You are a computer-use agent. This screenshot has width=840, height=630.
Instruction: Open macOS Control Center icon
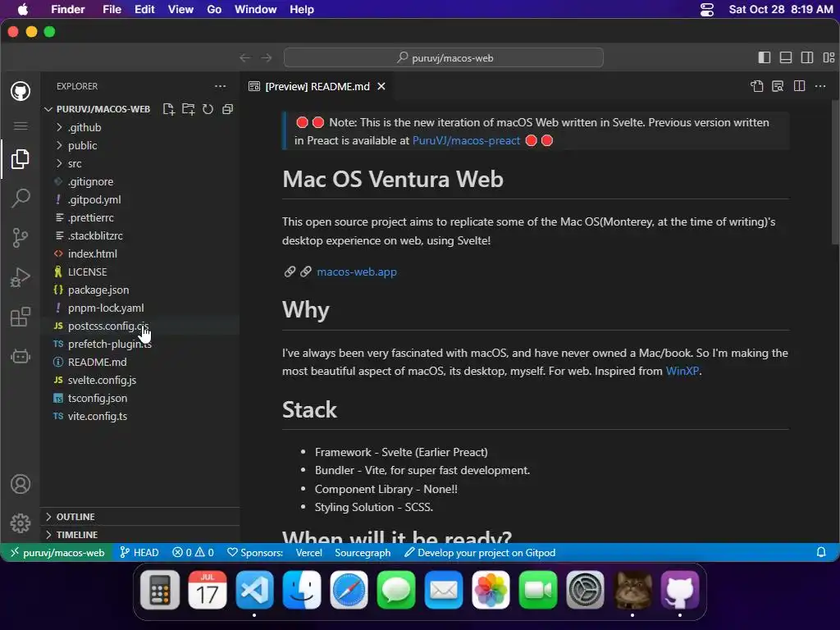click(x=707, y=10)
